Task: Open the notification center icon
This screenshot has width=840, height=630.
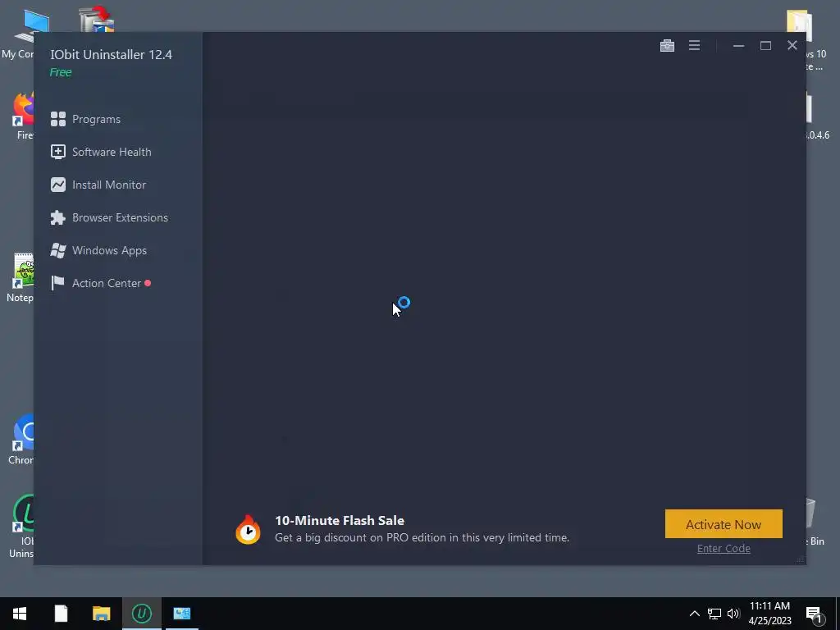Action: [814, 614]
